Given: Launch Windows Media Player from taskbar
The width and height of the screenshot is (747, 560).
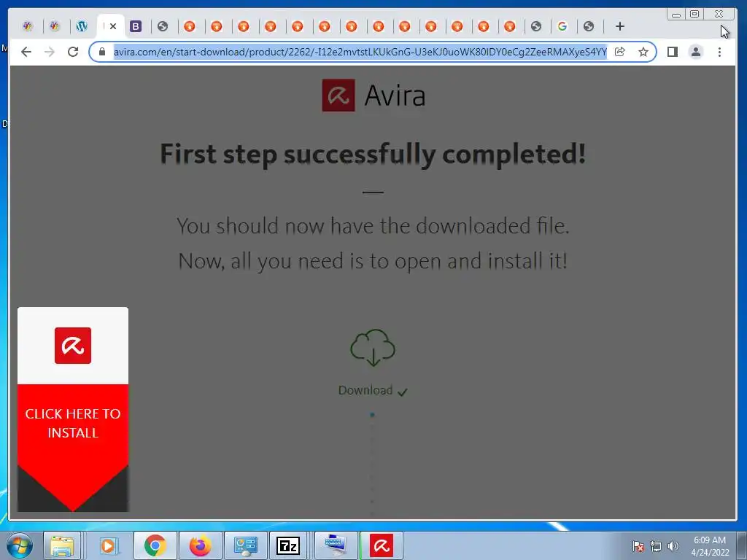Looking at the screenshot, I should (x=108, y=545).
